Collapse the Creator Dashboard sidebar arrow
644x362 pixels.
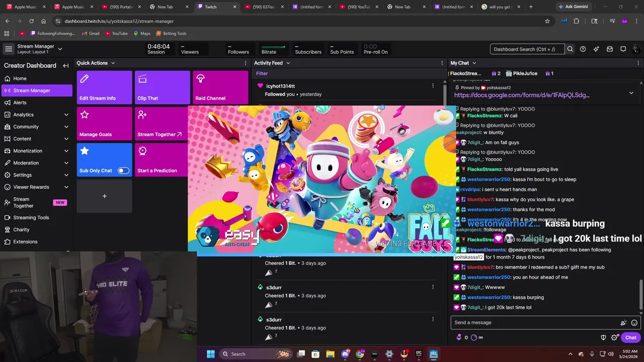65,65
